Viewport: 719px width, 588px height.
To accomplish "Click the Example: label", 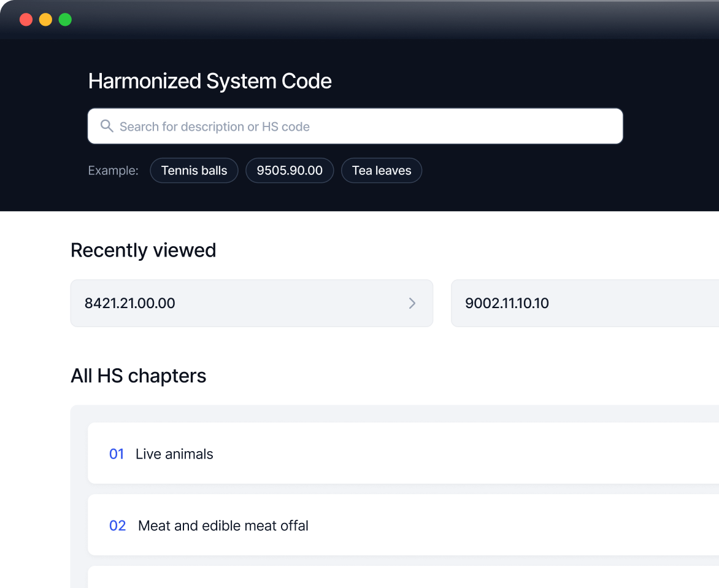I will [113, 171].
